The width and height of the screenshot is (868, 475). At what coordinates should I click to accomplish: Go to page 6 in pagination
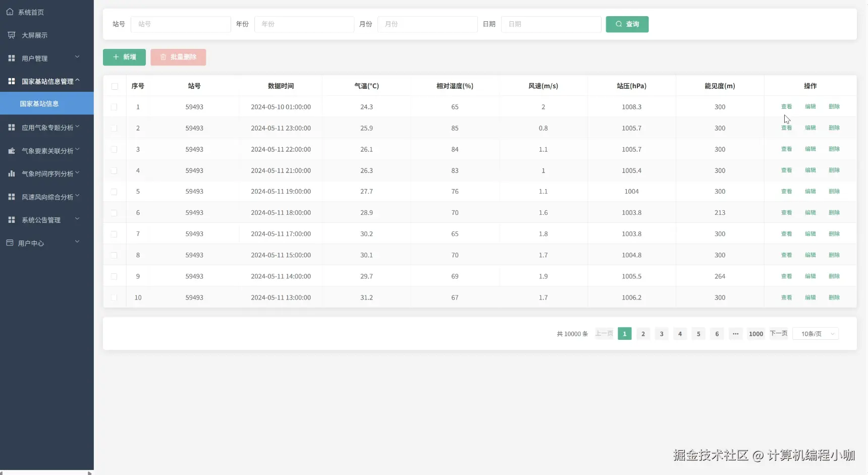coord(717,334)
